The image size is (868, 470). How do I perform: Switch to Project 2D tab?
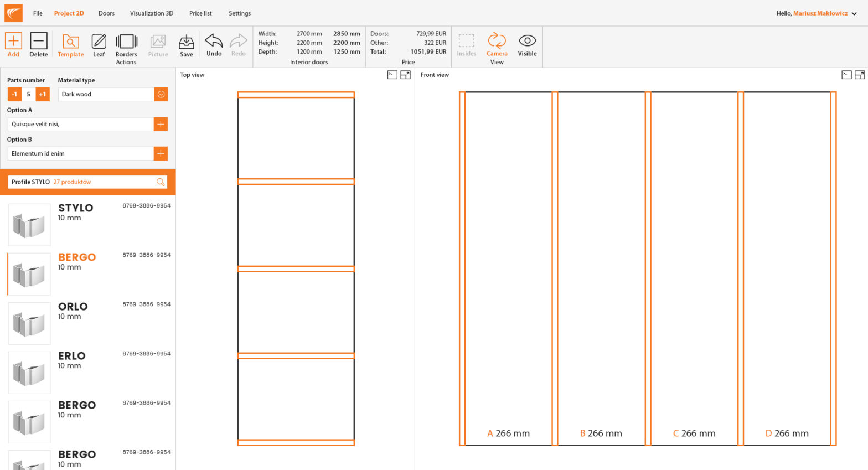tap(69, 13)
